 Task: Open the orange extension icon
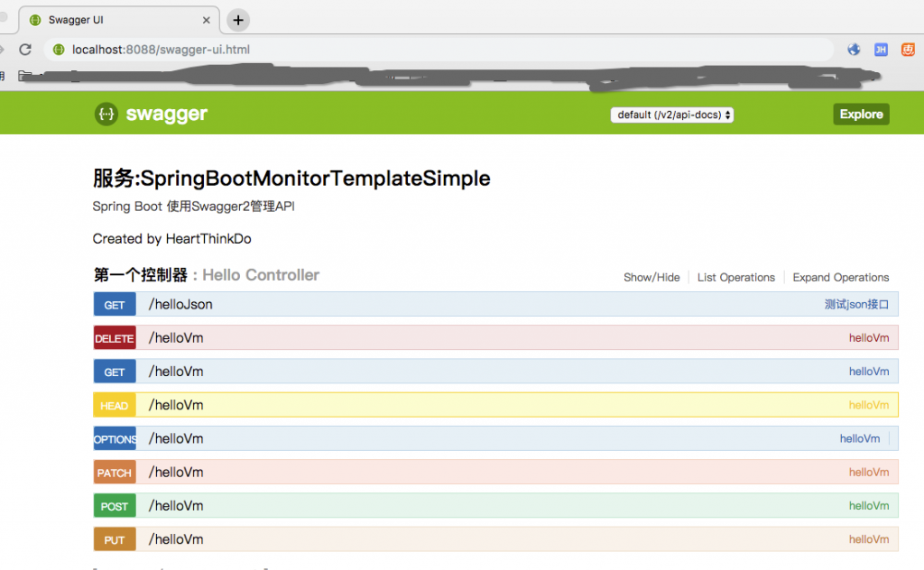point(908,50)
